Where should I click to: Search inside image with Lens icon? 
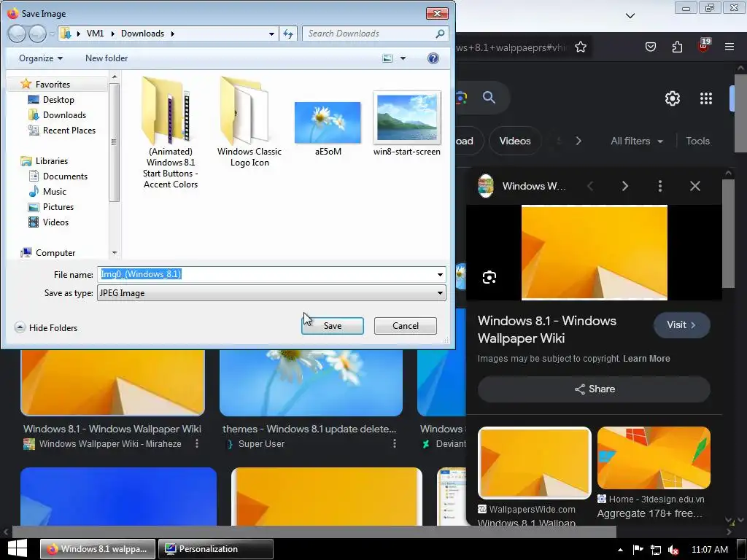click(x=489, y=277)
